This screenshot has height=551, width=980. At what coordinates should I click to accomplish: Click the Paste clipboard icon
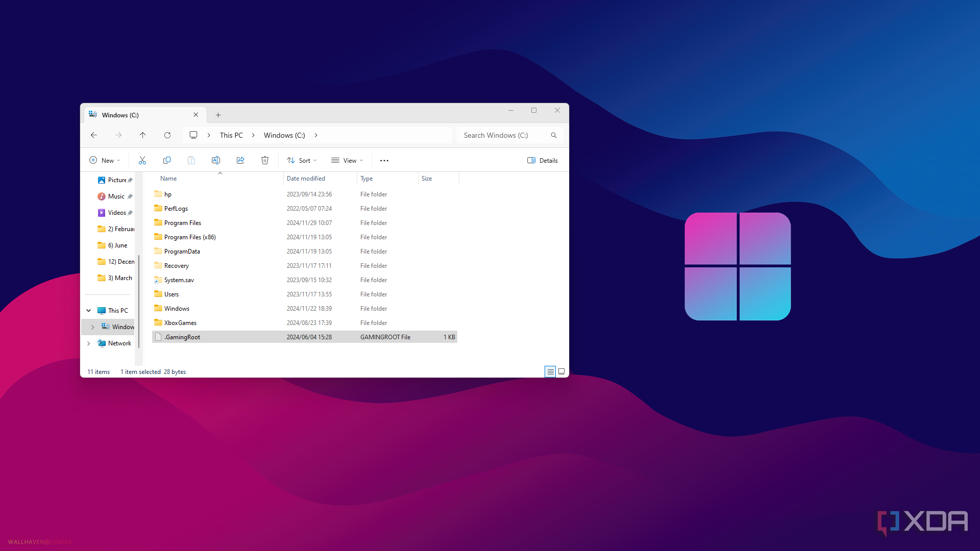191,160
